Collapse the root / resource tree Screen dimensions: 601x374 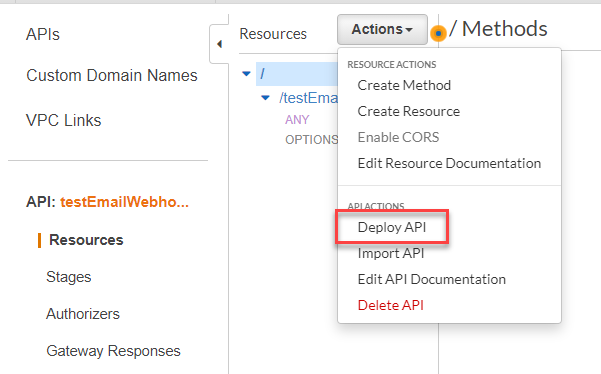pyautogui.click(x=246, y=74)
